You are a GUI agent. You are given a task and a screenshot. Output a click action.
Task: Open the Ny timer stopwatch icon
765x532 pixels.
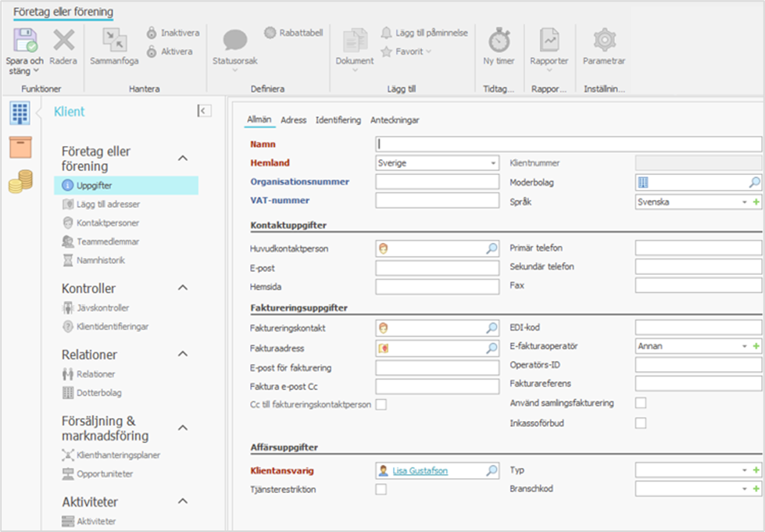(499, 40)
